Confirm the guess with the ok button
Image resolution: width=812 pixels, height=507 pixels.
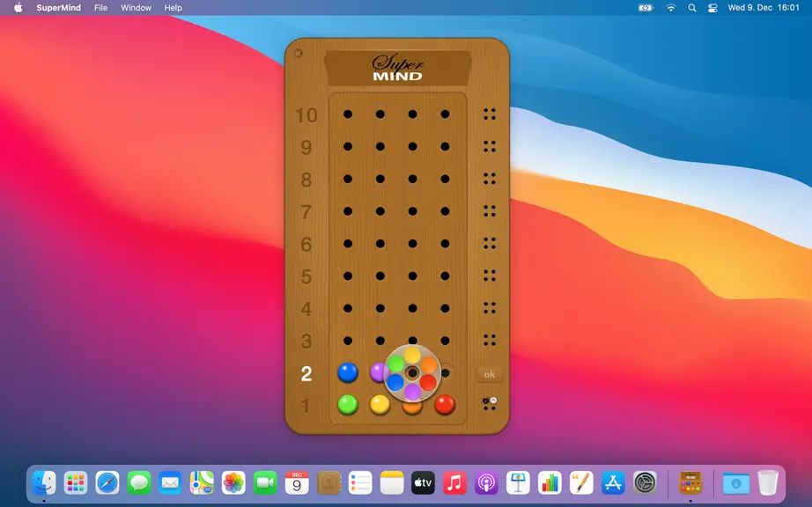pyautogui.click(x=490, y=375)
